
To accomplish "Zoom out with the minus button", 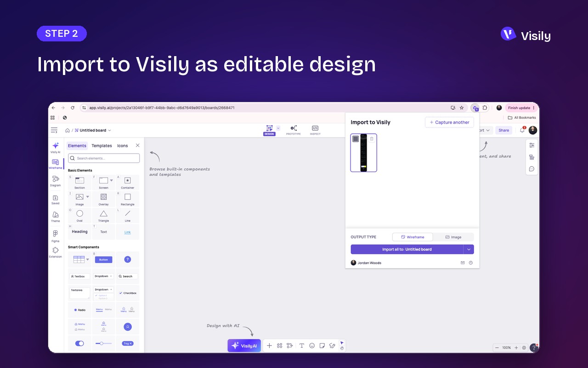I will coord(497,348).
